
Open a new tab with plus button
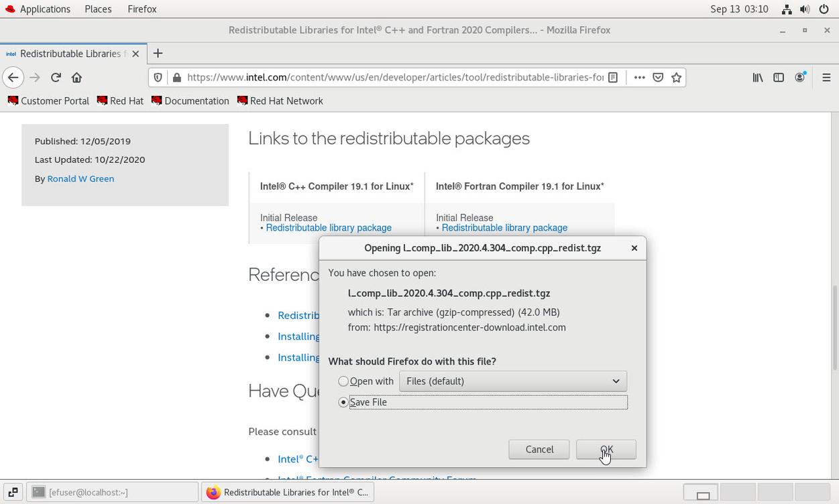tap(158, 54)
